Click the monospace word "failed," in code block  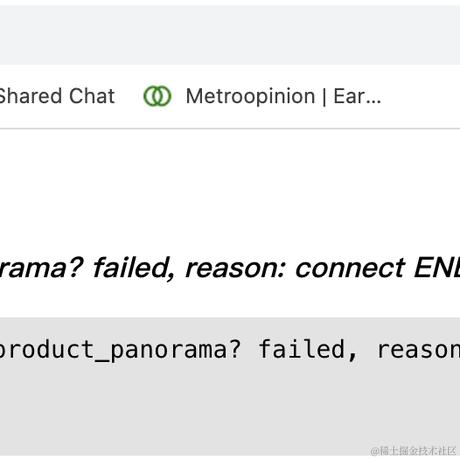coord(308,349)
